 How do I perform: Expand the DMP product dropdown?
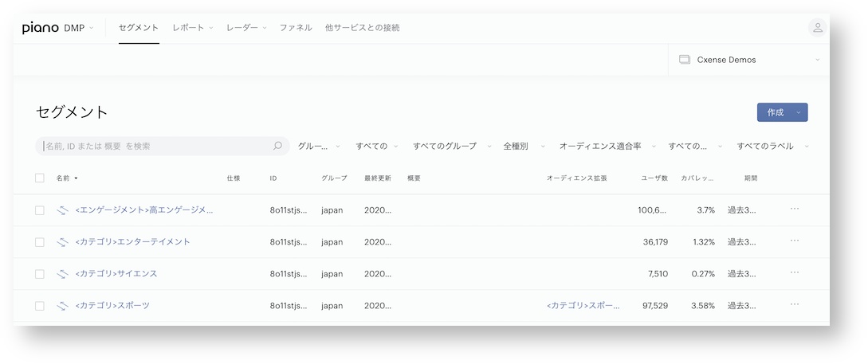[x=79, y=28]
